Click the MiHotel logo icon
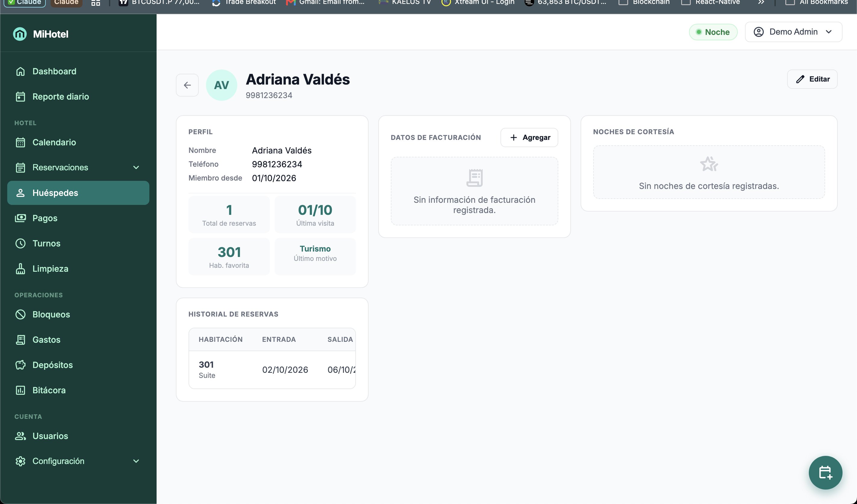 coord(20,34)
